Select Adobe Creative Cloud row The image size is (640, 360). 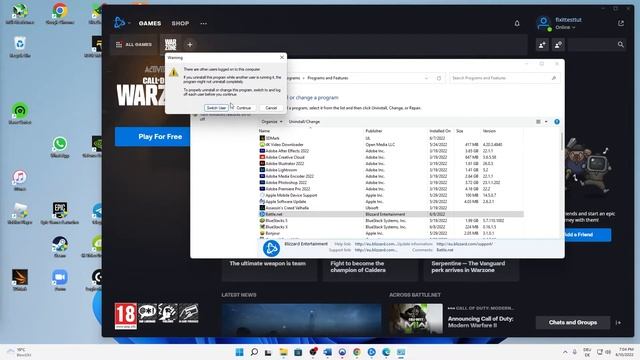click(391, 157)
